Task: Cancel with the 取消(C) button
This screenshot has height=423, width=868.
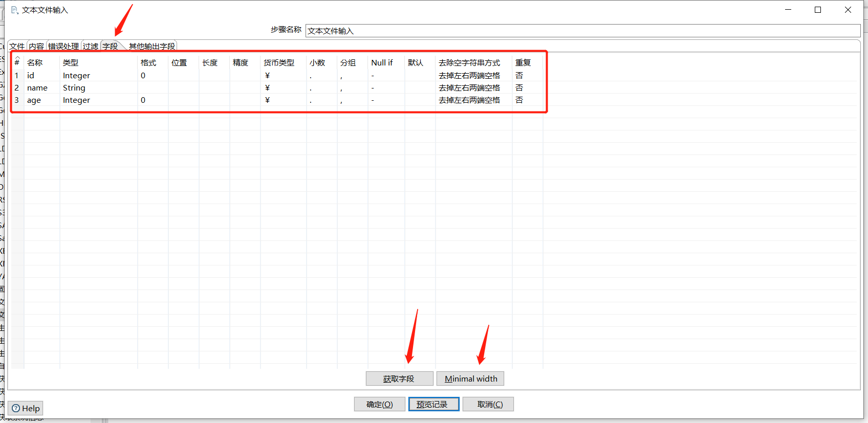Action: (x=488, y=404)
